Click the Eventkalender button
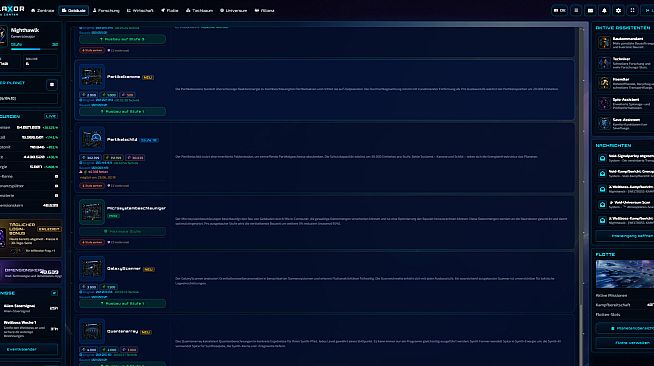Viewport: 654px width, 366px height. pyautogui.click(x=22, y=349)
